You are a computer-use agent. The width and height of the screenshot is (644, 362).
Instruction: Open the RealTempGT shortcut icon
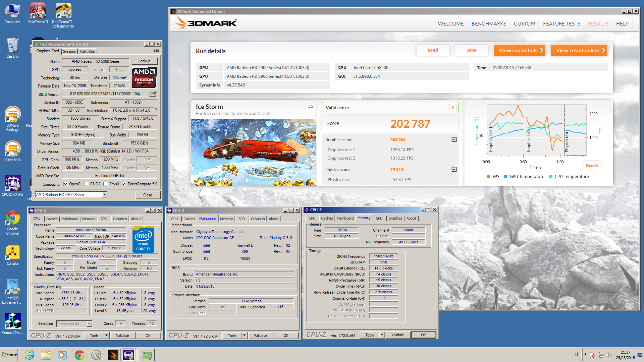click(x=63, y=15)
